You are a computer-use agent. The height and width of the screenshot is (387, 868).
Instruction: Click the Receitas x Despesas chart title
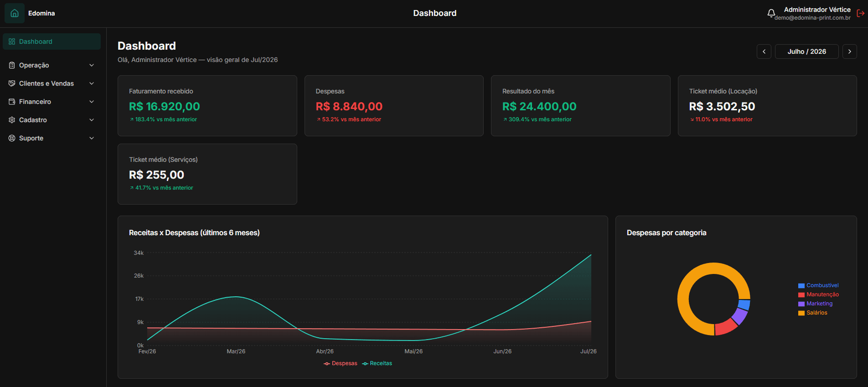194,232
